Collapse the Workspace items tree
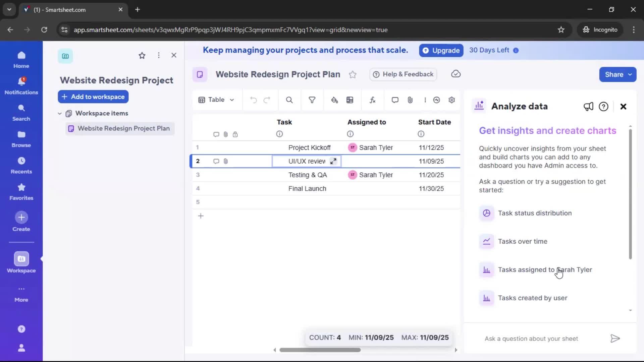644x362 pixels. (60, 113)
